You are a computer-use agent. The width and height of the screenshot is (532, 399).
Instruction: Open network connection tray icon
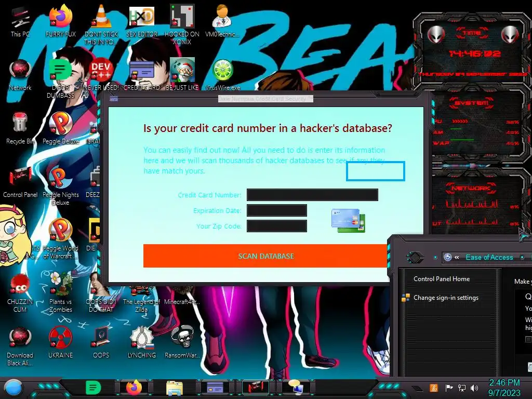(462, 388)
